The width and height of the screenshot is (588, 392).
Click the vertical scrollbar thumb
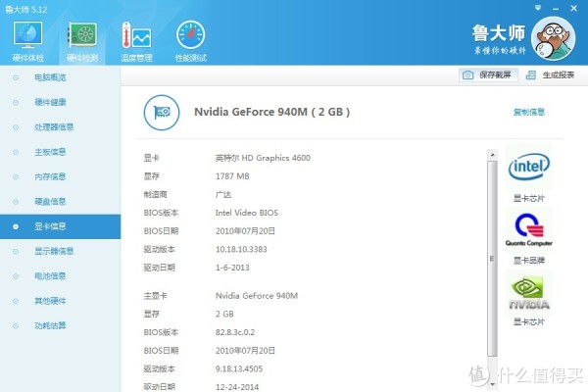click(x=492, y=259)
